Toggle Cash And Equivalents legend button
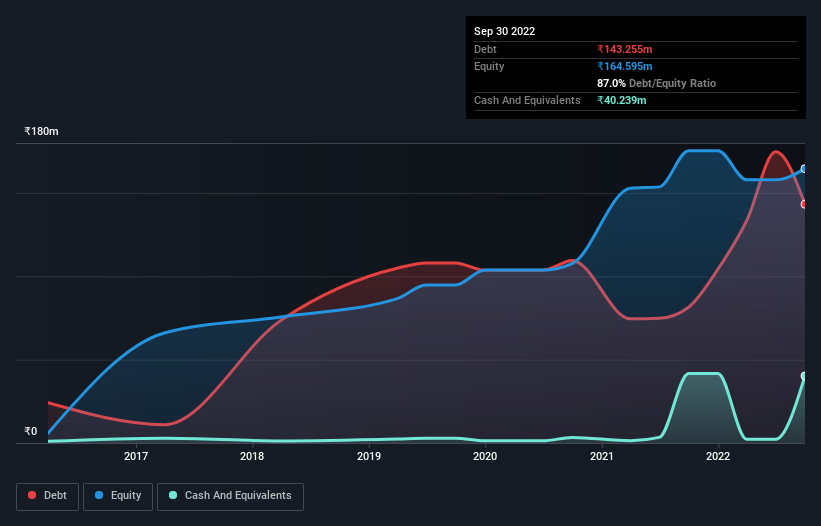This screenshot has width=821, height=526. click(x=230, y=496)
